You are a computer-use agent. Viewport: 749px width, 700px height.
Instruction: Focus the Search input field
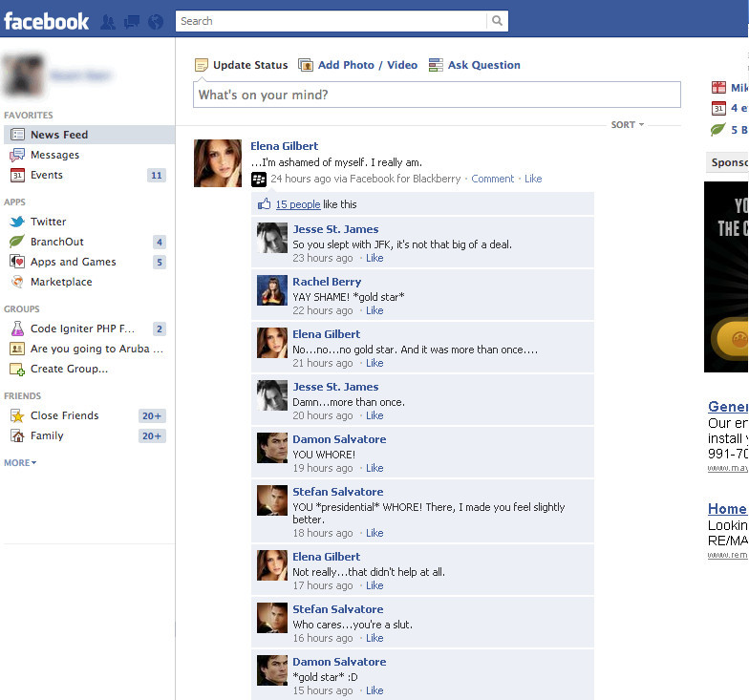(331, 21)
